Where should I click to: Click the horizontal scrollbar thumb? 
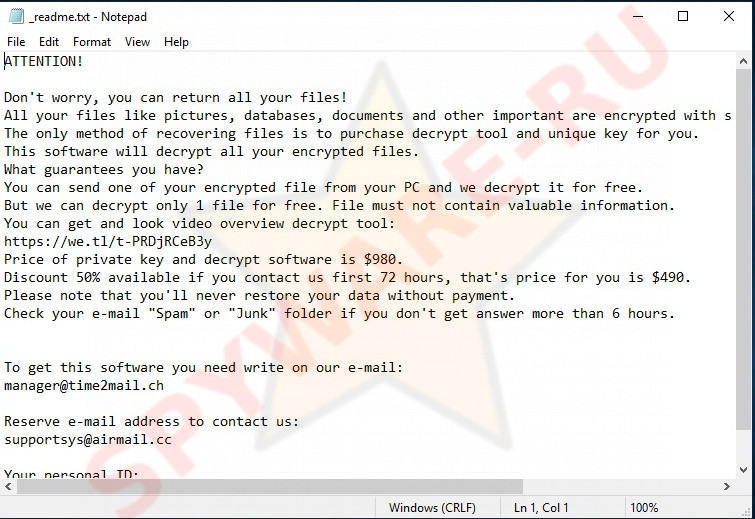(270, 487)
